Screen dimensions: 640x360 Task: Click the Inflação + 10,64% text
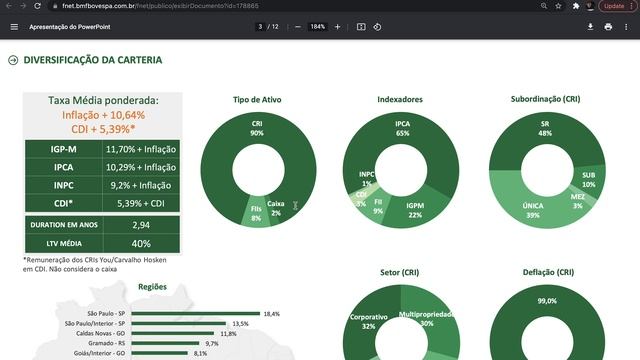click(103, 115)
